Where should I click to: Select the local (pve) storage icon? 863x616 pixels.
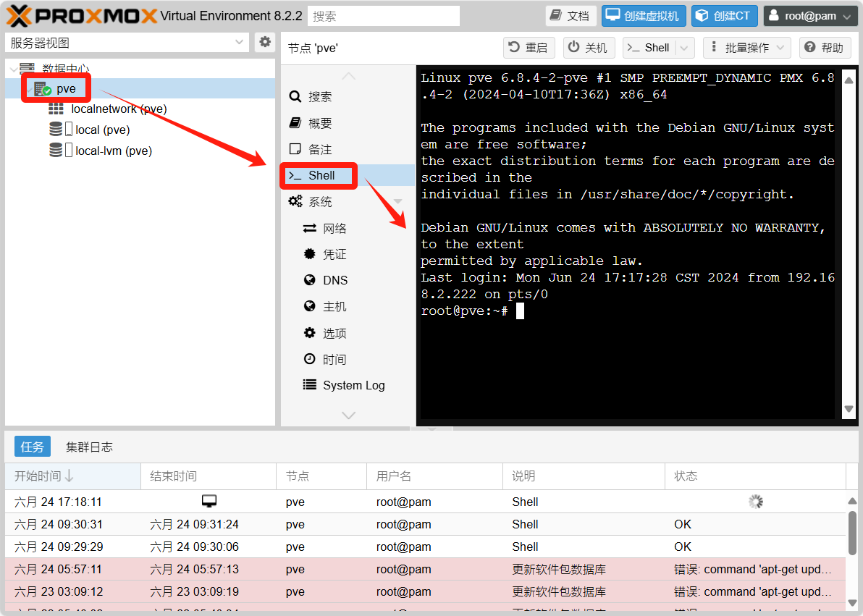pos(56,130)
